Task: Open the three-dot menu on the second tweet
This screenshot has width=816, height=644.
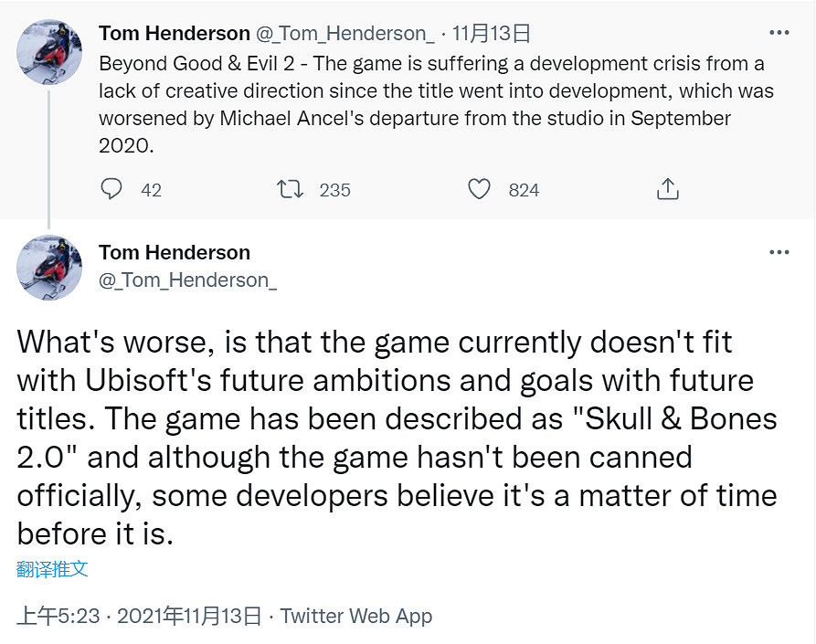Action: [x=779, y=252]
